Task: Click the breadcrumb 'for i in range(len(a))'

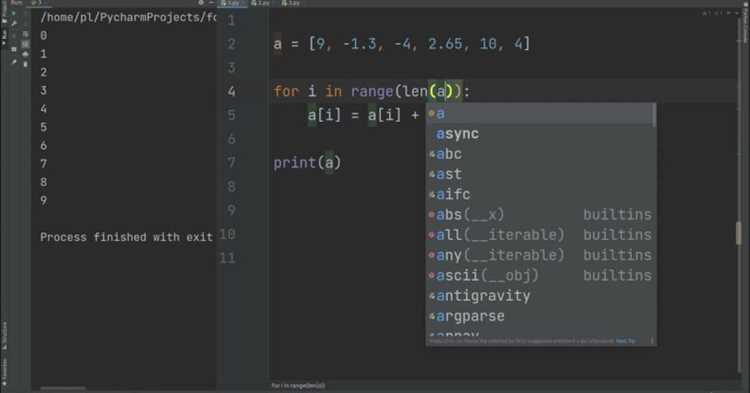Action: pyautogui.click(x=298, y=386)
